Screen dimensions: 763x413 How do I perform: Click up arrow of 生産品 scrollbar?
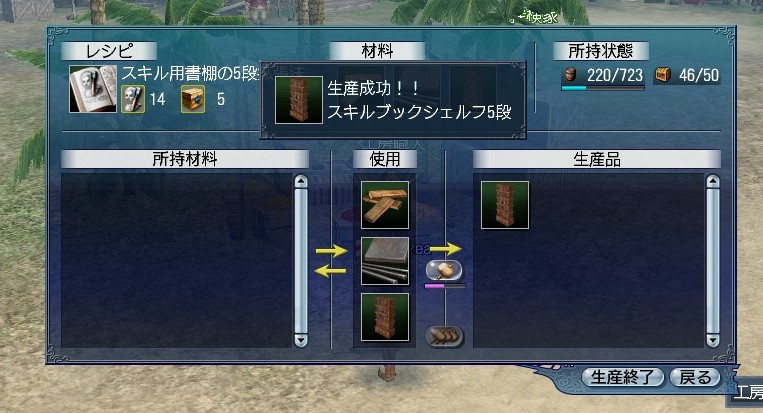713,182
